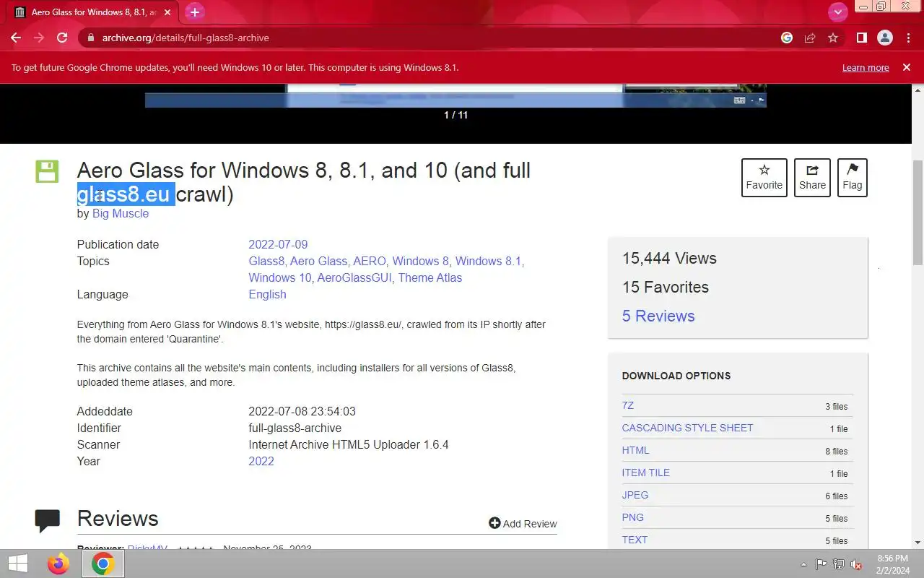Open the Glass8 topic link
The width and height of the screenshot is (924, 578).
[266, 261]
